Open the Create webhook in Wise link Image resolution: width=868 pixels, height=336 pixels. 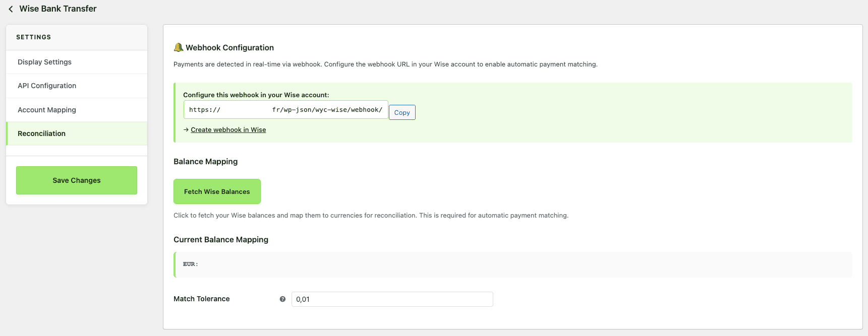click(228, 130)
